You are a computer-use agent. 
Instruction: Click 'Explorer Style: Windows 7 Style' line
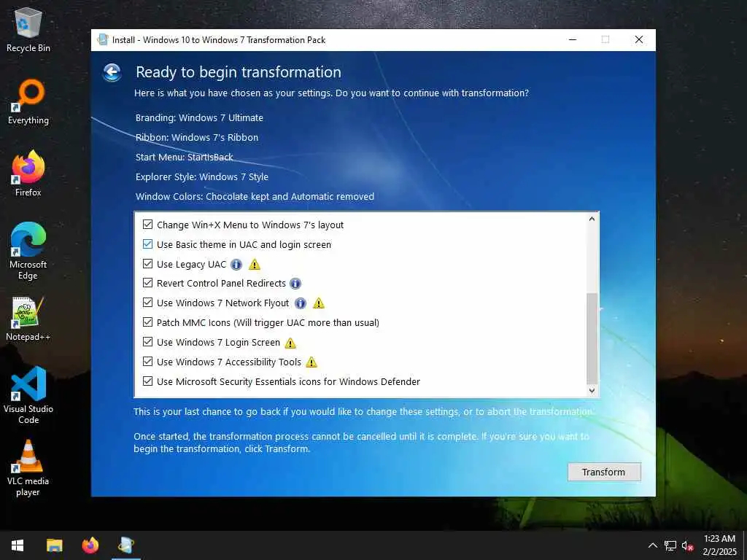click(202, 176)
